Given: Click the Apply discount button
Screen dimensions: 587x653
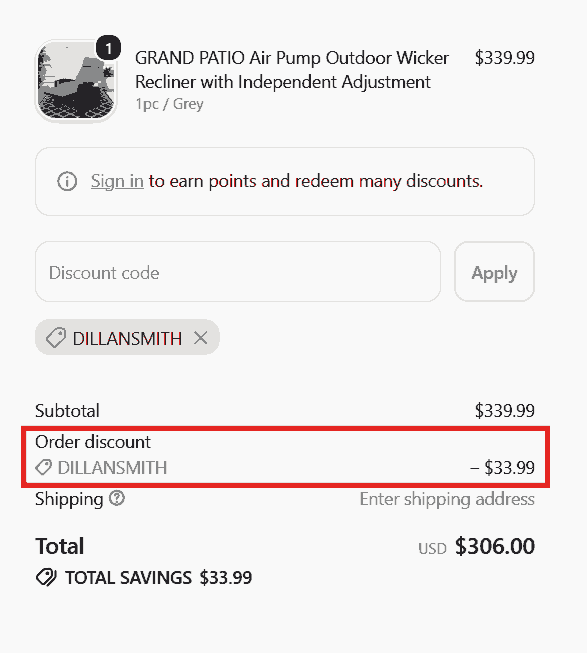Looking at the screenshot, I should pos(494,272).
